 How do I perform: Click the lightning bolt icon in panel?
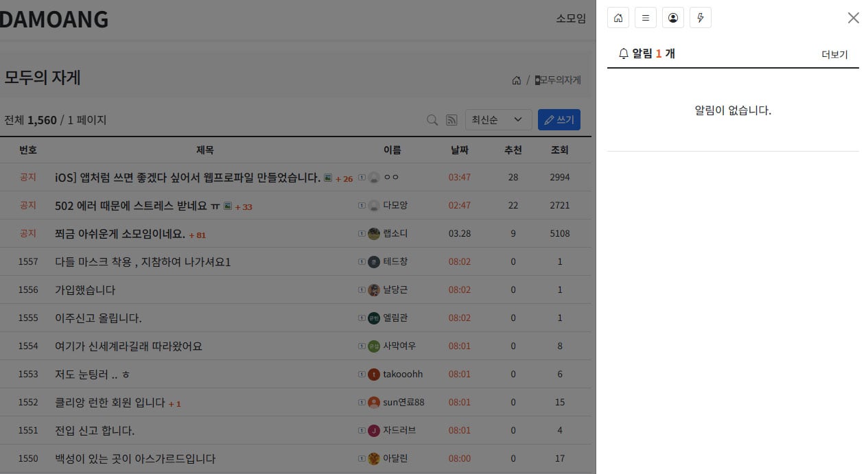point(701,18)
